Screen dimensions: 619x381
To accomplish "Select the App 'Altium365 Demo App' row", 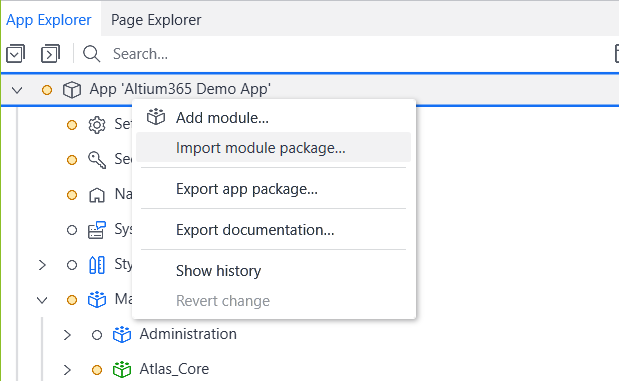I will tap(310, 90).
